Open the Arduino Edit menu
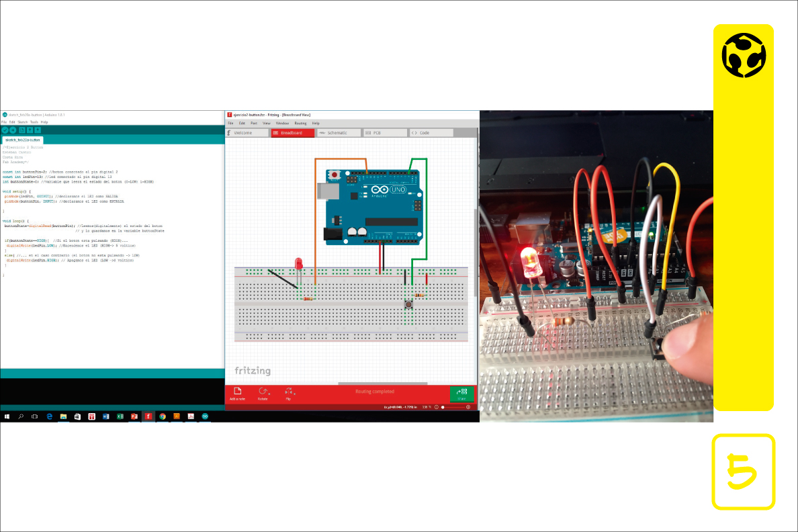This screenshot has width=798, height=532. [x=12, y=122]
